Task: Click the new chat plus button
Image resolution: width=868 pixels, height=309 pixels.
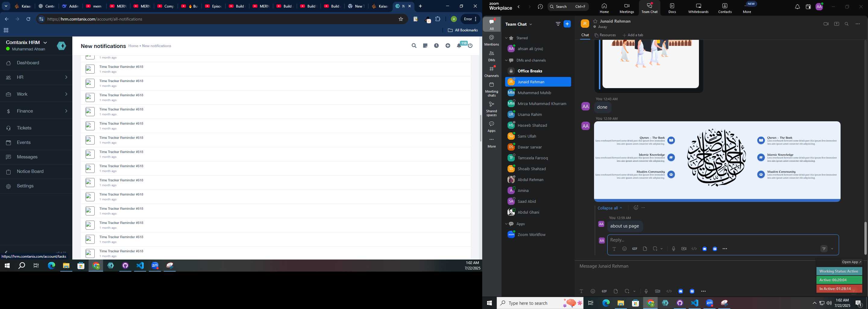Action: coord(568,24)
